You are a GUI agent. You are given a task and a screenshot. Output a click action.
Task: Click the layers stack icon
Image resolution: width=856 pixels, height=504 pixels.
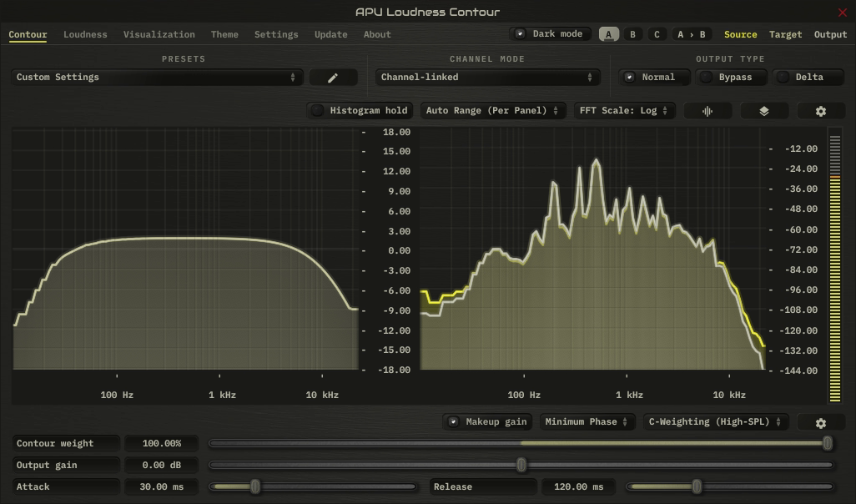click(764, 111)
